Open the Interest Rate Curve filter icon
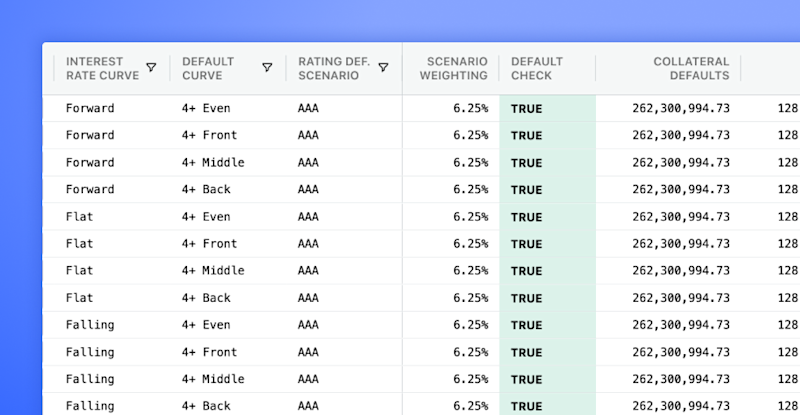This screenshot has width=800, height=415. (151, 67)
